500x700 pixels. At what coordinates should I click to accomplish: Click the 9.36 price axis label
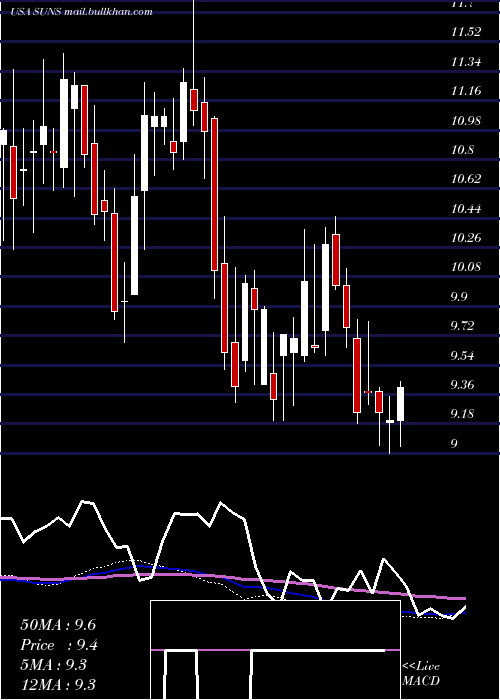click(x=463, y=384)
